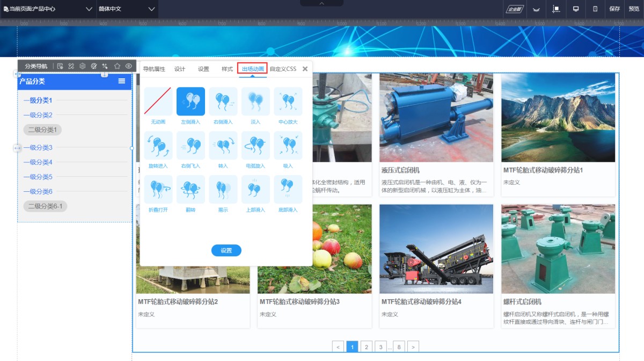This screenshot has height=361, width=644.
Task: Switch to desktop view icon
Action: click(x=576, y=9)
